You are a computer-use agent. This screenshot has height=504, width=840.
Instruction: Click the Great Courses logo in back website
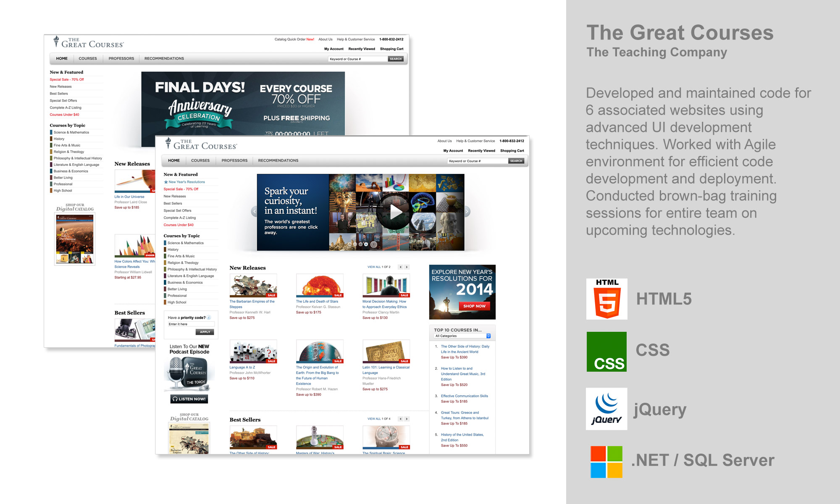tap(89, 42)
